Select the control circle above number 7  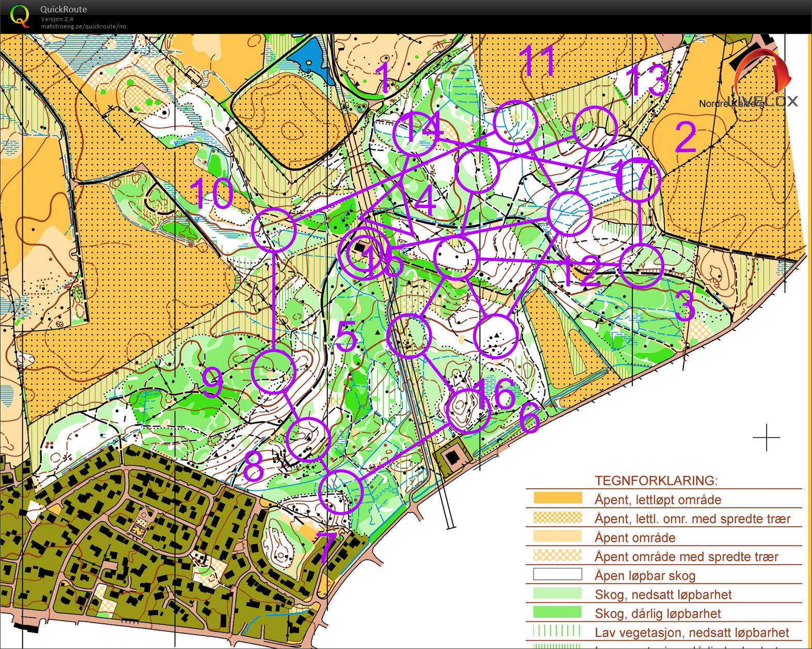[340, 492]
